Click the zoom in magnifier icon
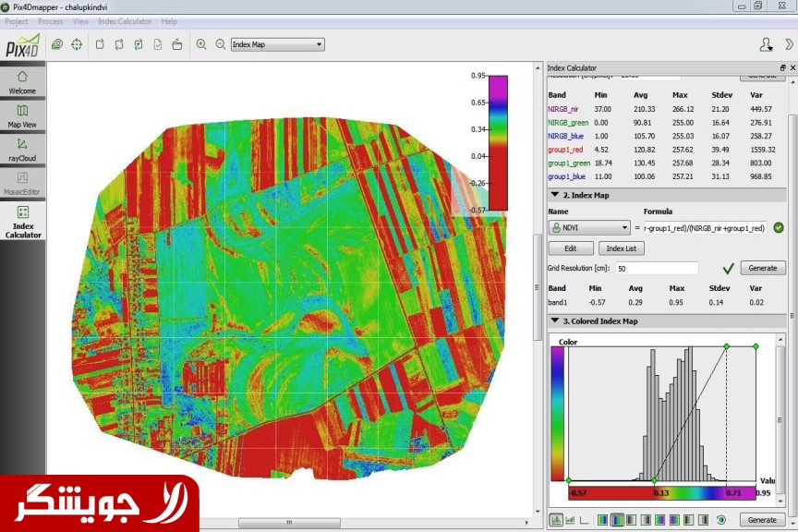The image size is (798, 532). coord(201,44)
